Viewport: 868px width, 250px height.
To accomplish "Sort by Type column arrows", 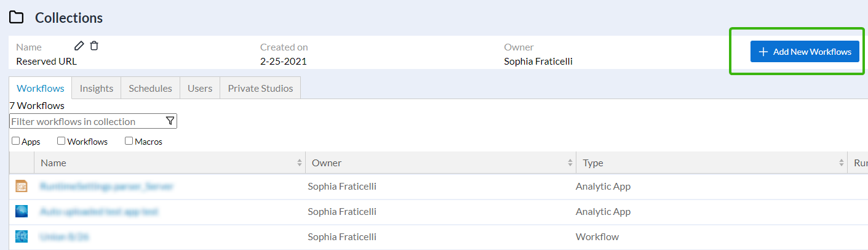I will click(842, 163).
